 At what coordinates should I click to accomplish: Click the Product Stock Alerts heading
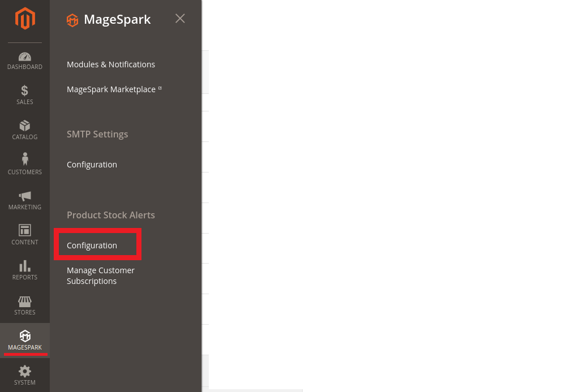(111, 215)
